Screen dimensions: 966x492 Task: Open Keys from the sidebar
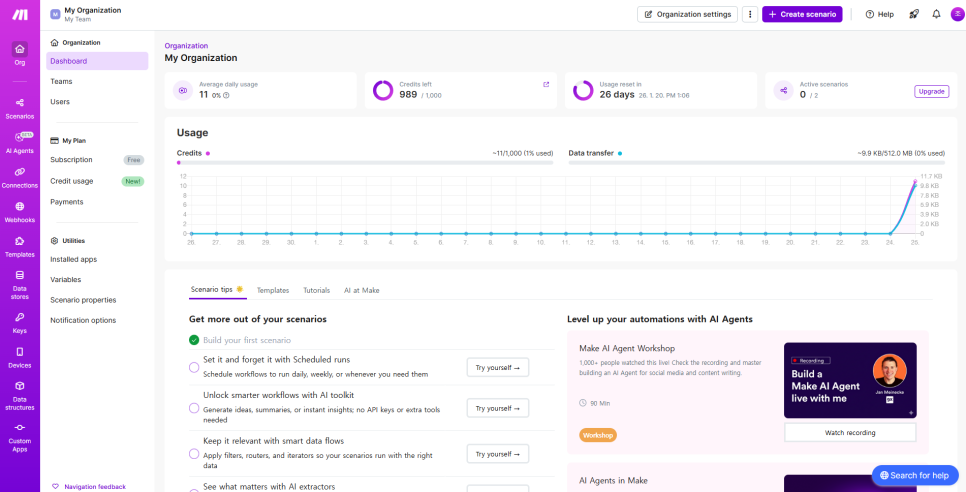pyautogui.click(x=20, y=323)
